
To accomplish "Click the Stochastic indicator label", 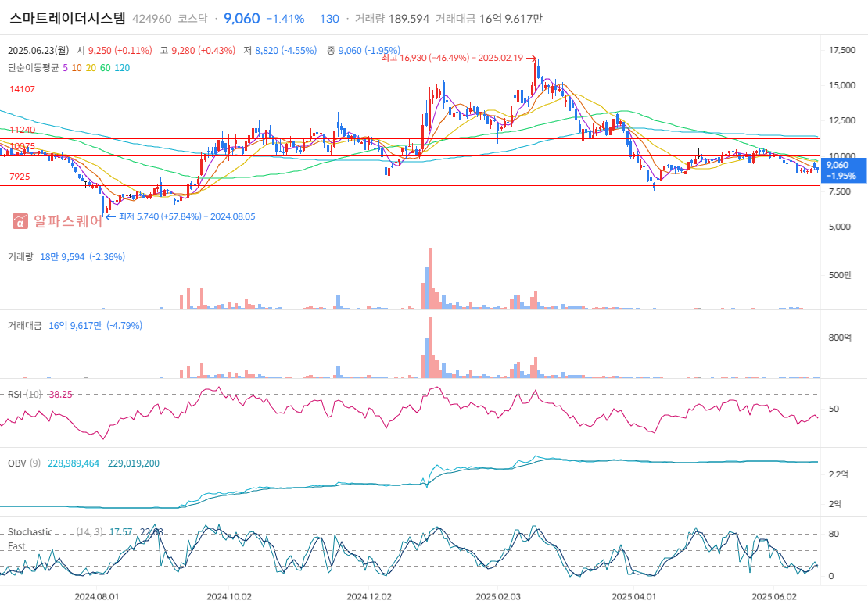I will pos(30,531).
